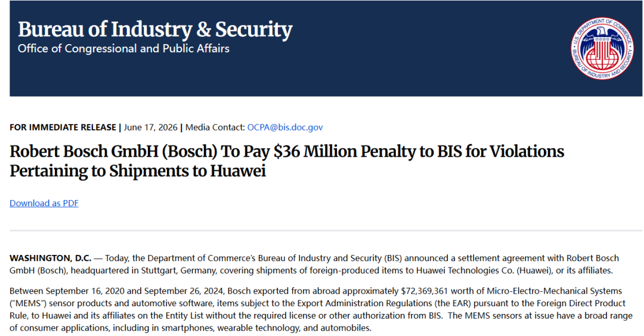Click the Robert Bosch GmbH penalty headline
The image size is (644, 336).
(287, 161)
